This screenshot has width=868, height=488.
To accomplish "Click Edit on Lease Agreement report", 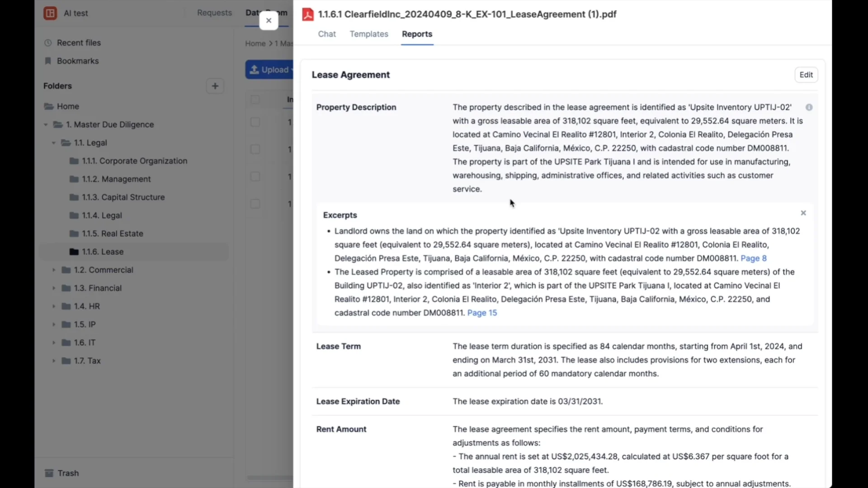I will [x=806, y=75].
